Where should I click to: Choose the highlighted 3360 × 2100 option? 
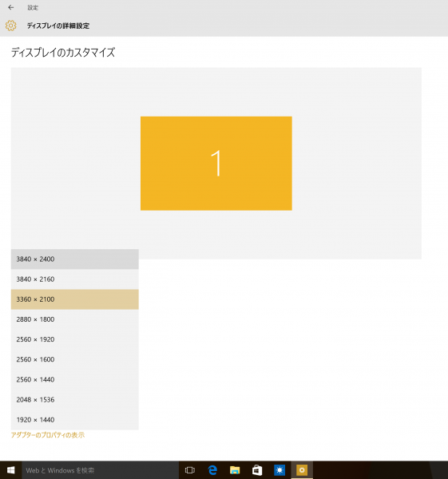(x=75, y=299)
